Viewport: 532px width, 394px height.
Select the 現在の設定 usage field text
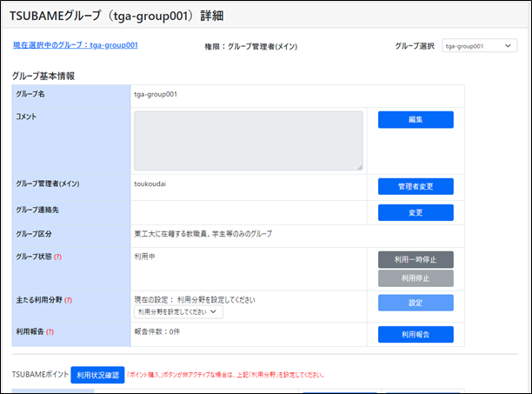coord(195,300)
